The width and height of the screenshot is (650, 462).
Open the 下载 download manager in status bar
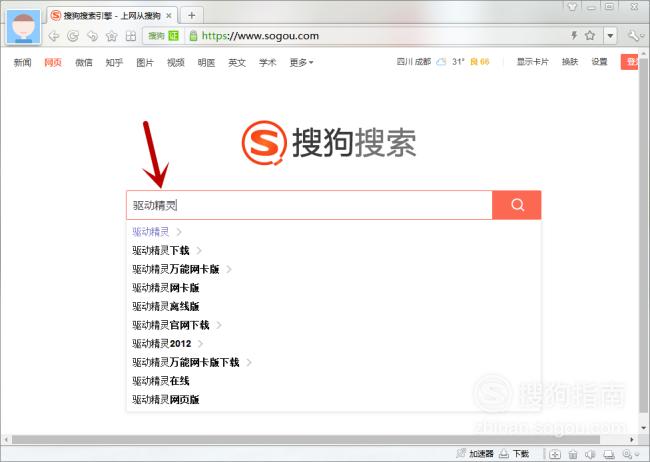tap(514, 454)
